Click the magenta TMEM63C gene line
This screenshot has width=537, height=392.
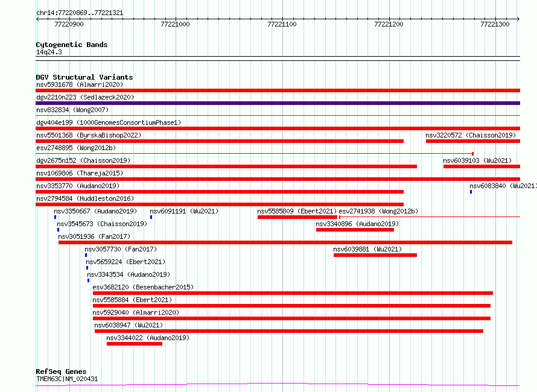point(278,385)
